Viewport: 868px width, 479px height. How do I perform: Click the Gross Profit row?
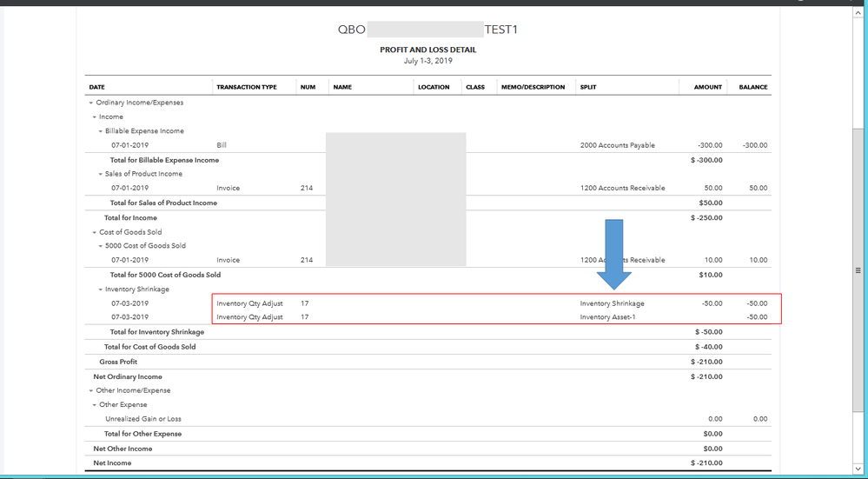pyautogui.click(x=427, y=363)
